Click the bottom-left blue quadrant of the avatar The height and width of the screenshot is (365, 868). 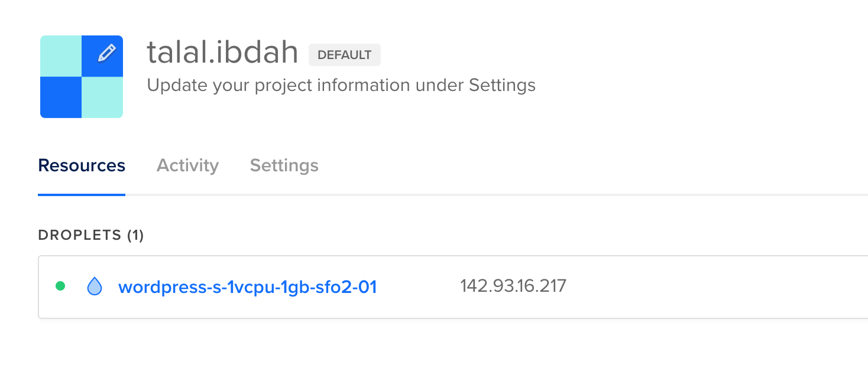(60, 97)
